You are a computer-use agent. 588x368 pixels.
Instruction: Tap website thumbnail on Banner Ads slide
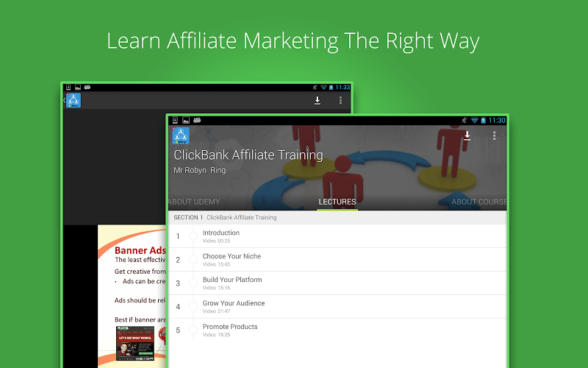pos(135,343)
